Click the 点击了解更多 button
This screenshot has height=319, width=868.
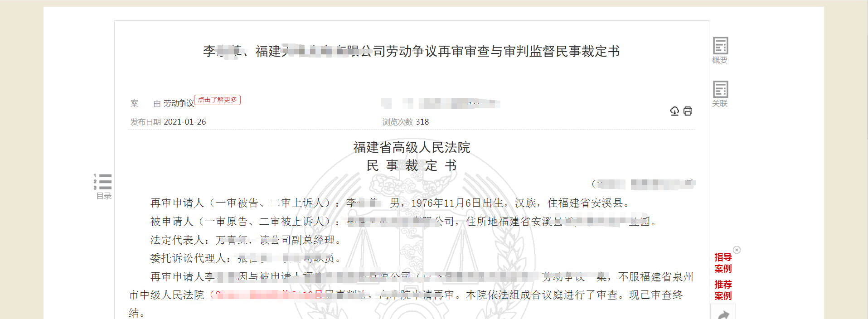click(x=217, y=100)
